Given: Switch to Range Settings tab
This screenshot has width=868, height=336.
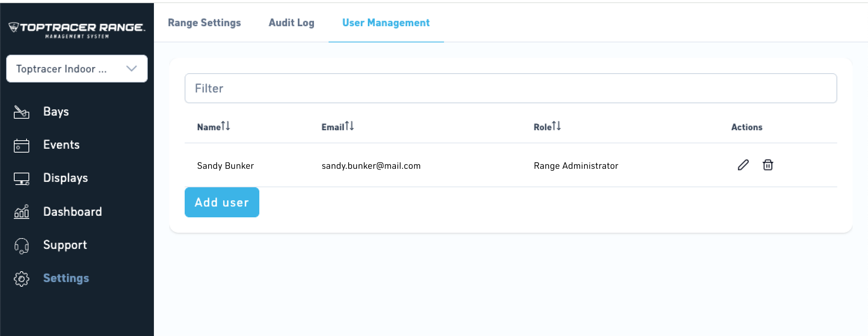Looking at the screenshot, I should [204, 23].
